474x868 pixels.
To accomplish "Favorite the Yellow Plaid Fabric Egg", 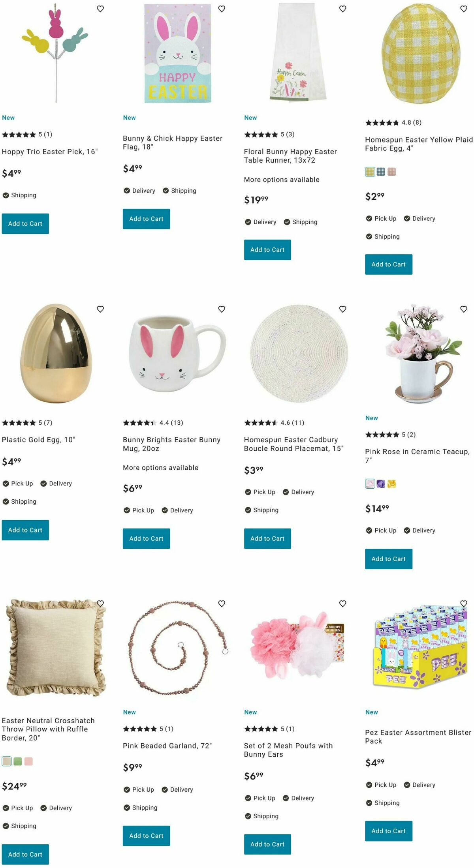I will (464, 9).
